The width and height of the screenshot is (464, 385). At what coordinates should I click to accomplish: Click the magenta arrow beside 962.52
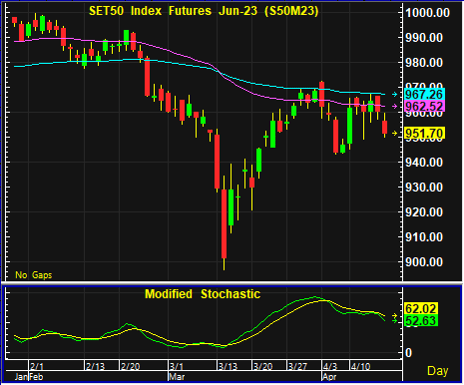click(395, 106)
